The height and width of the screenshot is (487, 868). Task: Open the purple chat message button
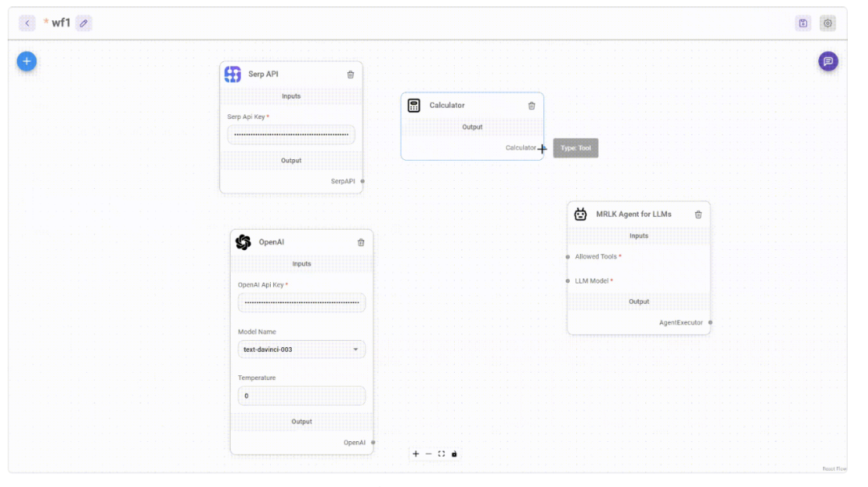click(x=828, y=61)
